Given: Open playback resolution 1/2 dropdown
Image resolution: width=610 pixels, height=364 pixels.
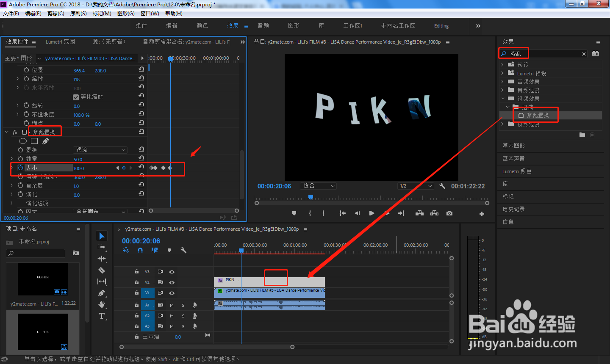Looking at the screenshot, I should 416,186.
